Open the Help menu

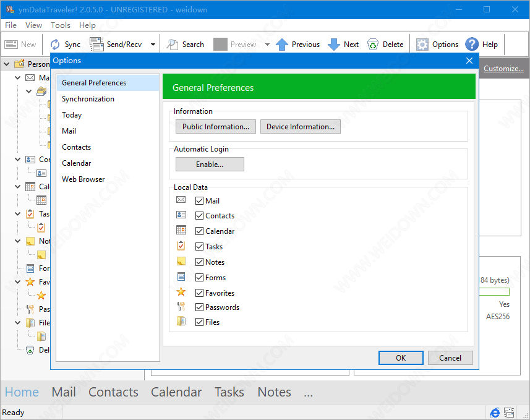[87, 25]
